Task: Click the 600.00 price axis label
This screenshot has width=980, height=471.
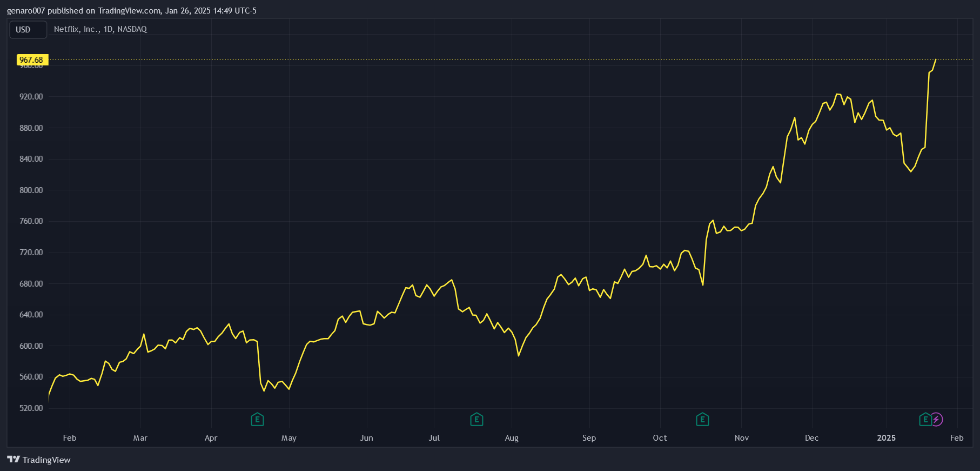Action: 31,346
